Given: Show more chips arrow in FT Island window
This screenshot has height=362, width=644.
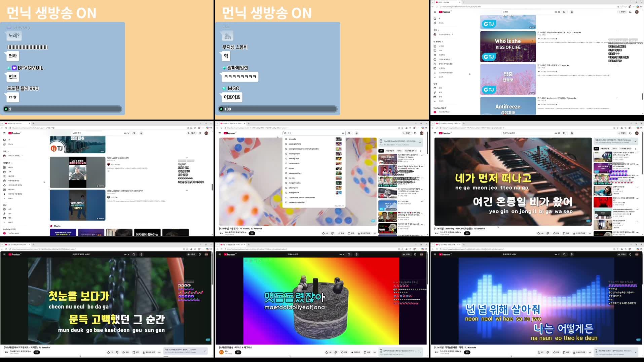Looking at the screenshot, I should (420, 151).
